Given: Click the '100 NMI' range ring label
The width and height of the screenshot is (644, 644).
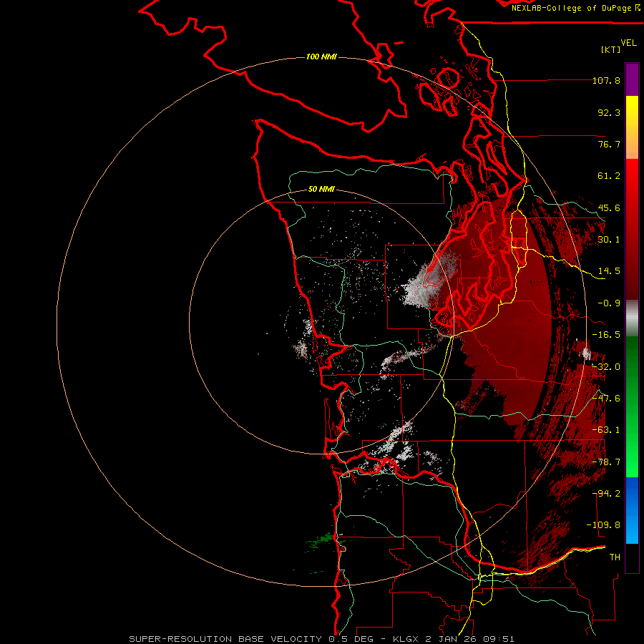Looking at the screenshot, I should point(321,57).
